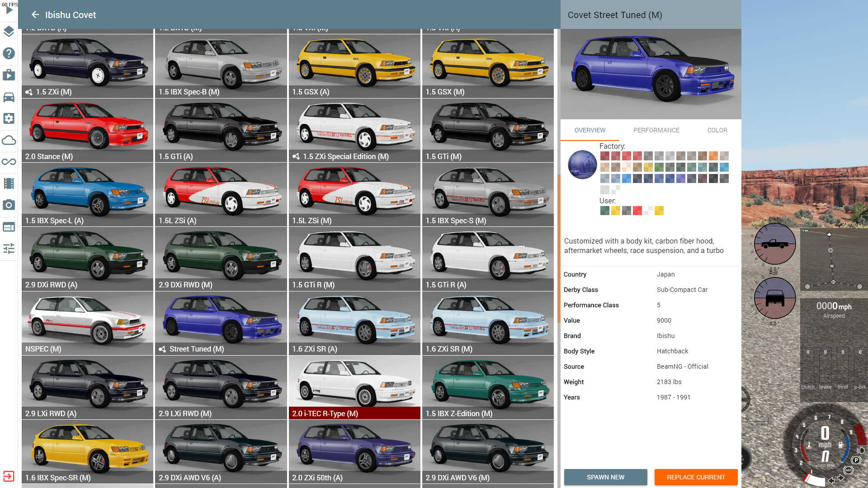Select the blue 1.5 IBX Spec-L (A)
868x488 pixels.
87,194
